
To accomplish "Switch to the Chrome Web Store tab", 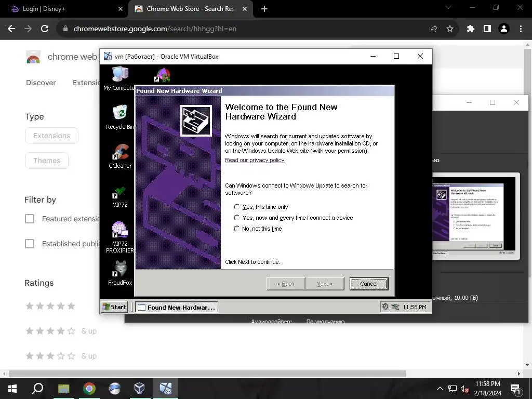I will pyautogui.click(x=191, y=9).
